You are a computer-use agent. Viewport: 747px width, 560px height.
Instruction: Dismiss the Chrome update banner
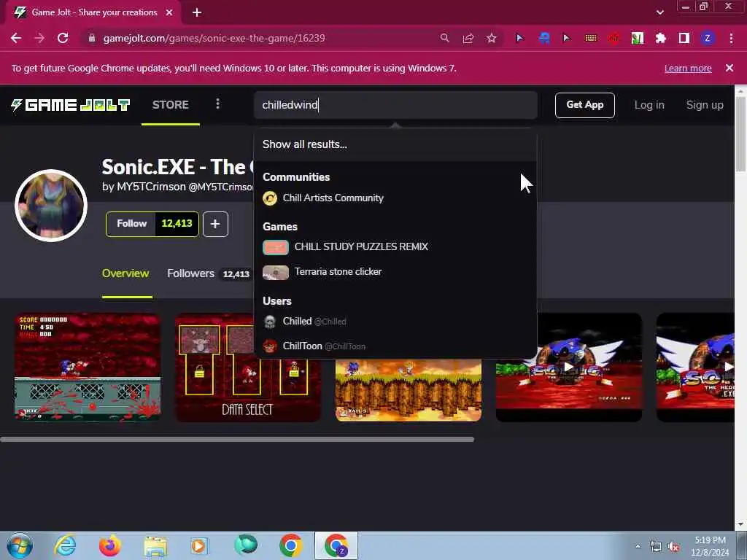[x=729, y=68]
